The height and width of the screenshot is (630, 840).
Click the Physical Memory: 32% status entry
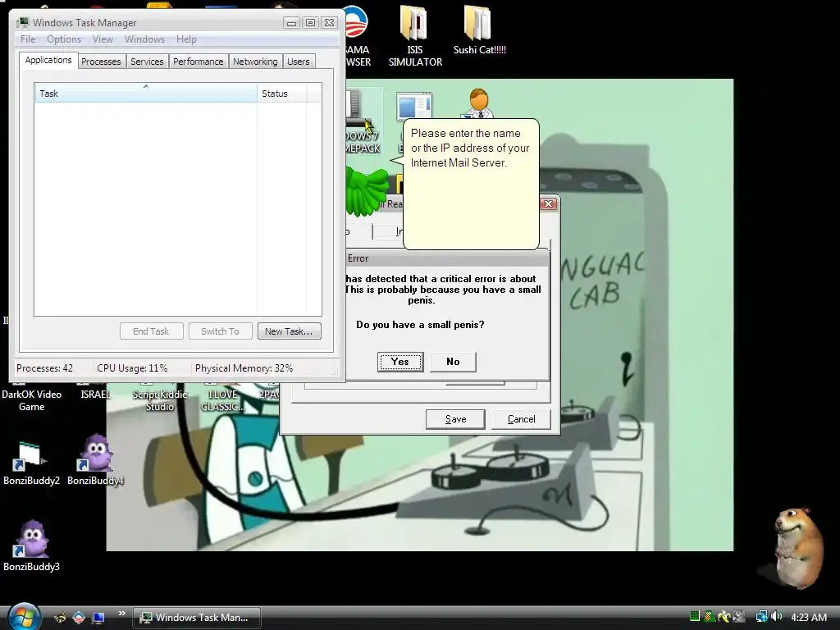click(x=244, y=368)
